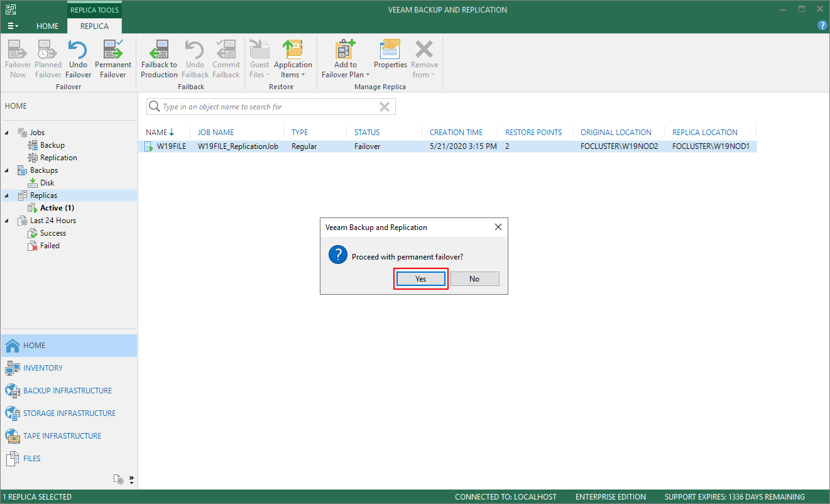Open the Application Items dropdown
Image resolution: width=830 pixels, height=504 pixels.
pyautogui.click(x=293, y=59)
